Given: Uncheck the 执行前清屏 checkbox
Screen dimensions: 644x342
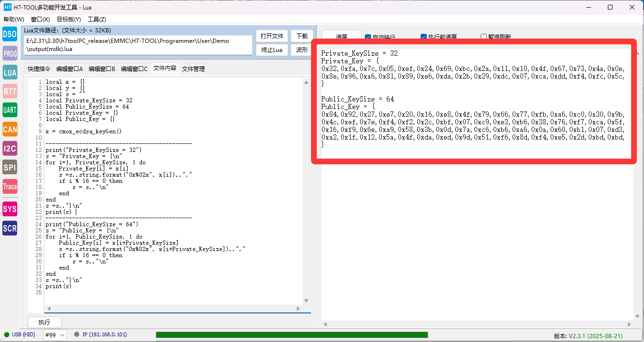Looking at the screenshot, I should [423, 37].
